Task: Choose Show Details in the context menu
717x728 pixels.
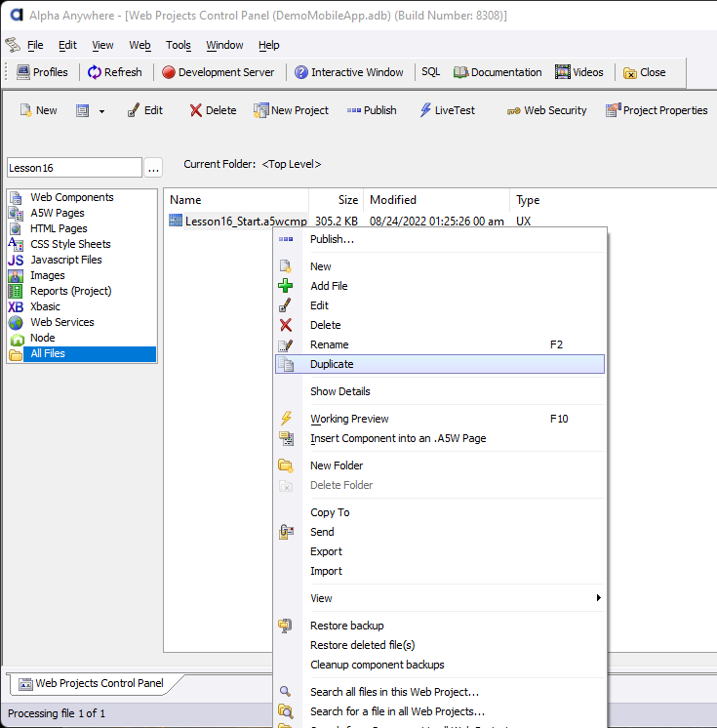Action: click(x=440, y=391)
